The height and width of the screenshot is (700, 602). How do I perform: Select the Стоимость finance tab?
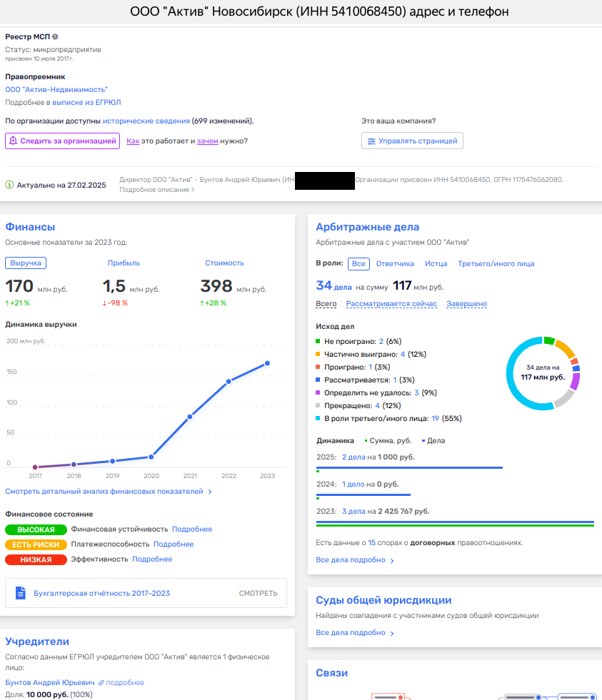click(x=224, y=263)
